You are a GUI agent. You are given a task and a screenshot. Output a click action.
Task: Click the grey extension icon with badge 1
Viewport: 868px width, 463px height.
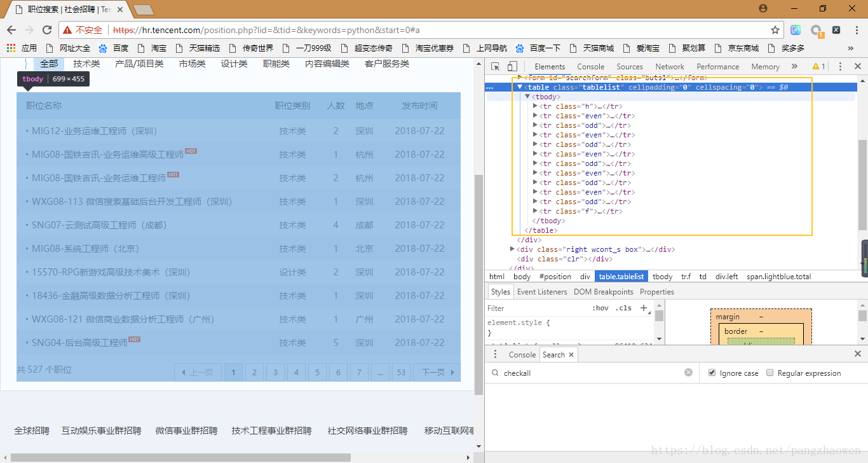817,31
